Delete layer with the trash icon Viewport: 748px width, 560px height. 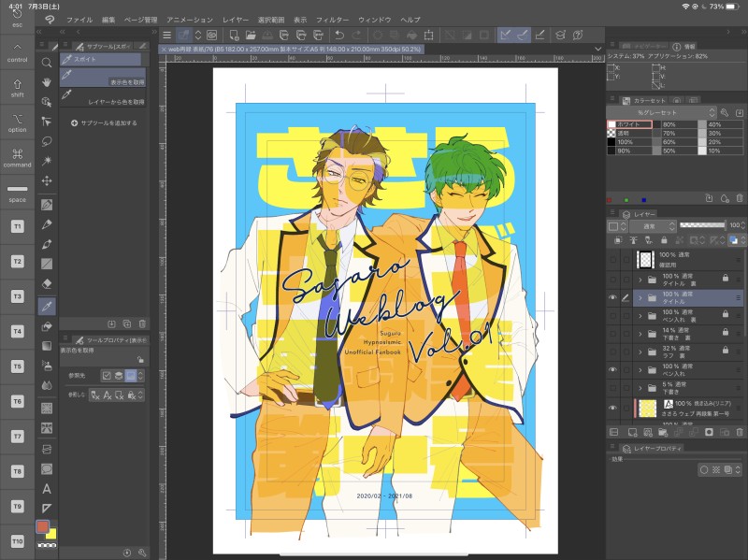tap(740, 432)
